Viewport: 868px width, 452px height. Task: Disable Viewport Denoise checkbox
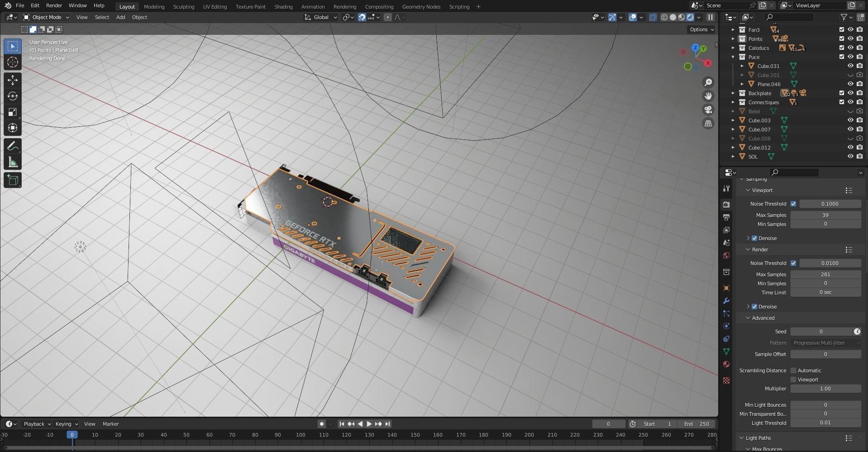754,238
